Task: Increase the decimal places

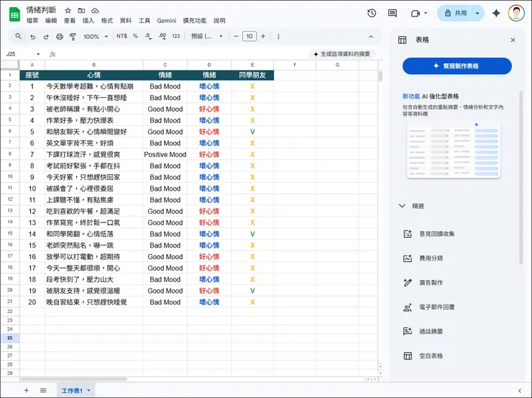Action: coord(162,36)
